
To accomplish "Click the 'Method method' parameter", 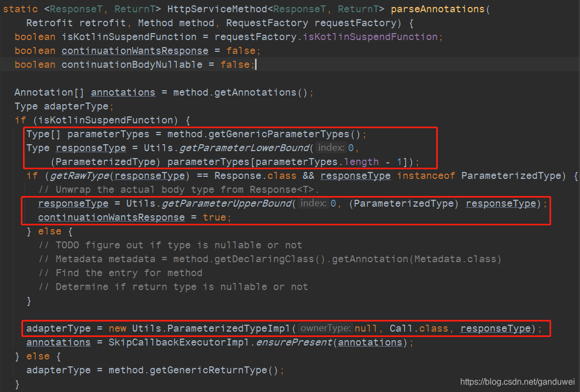I will pos(176,23).
